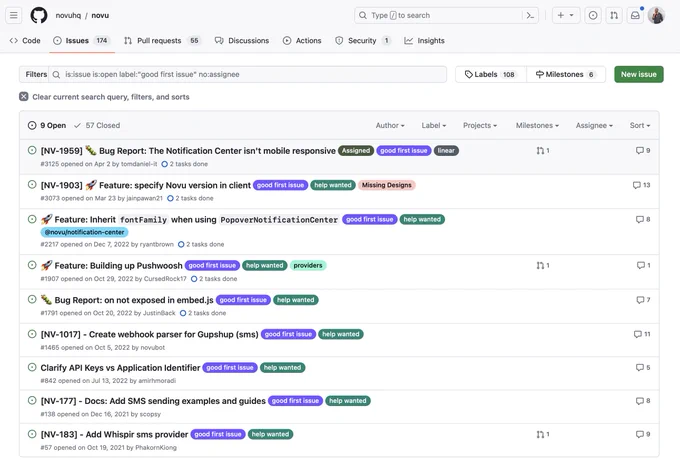Focus the issue filter query field
This screenshot has height=464, width=680.
[248, 74]
